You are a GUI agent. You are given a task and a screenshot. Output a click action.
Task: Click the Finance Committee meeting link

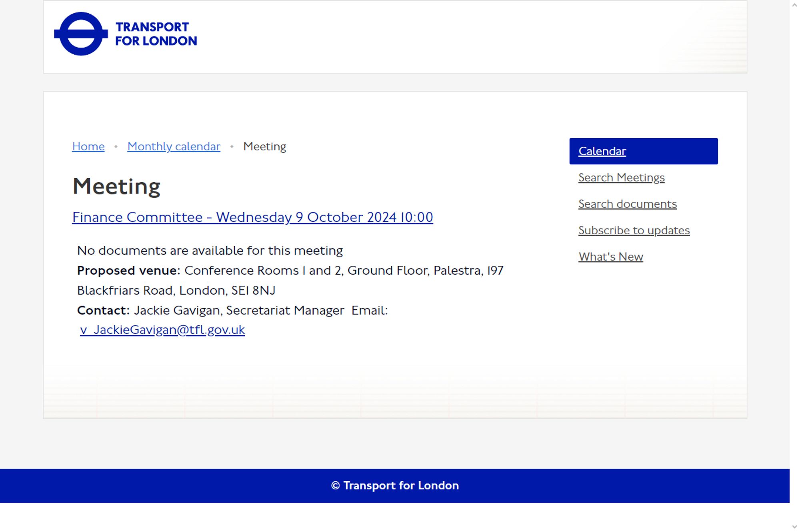pos(253,217)
